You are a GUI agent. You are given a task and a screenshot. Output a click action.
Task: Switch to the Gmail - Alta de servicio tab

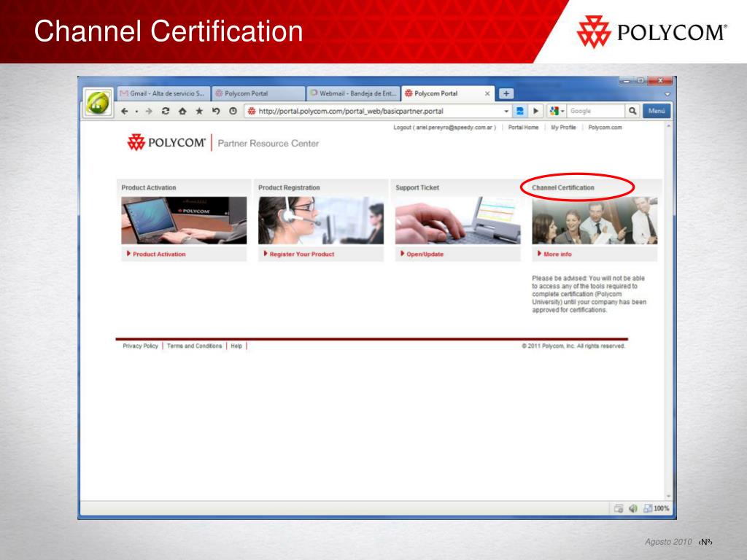point(163,93)
